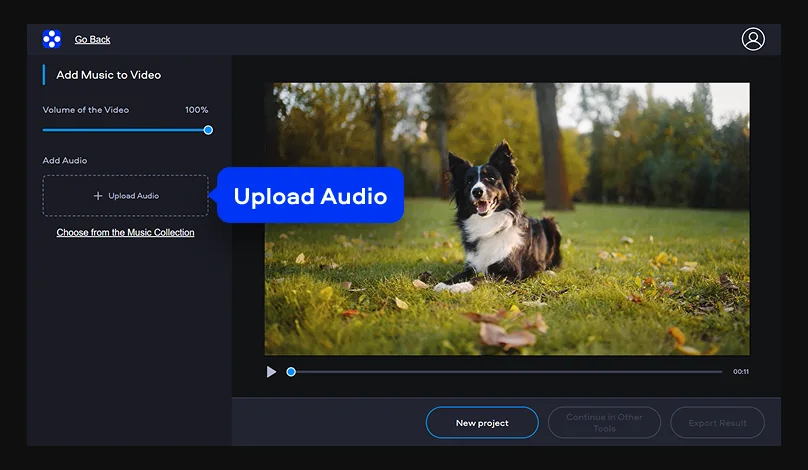Click the video playback position knob
The width and height of the screenshot is (808, 470).
tap(291, 372)
